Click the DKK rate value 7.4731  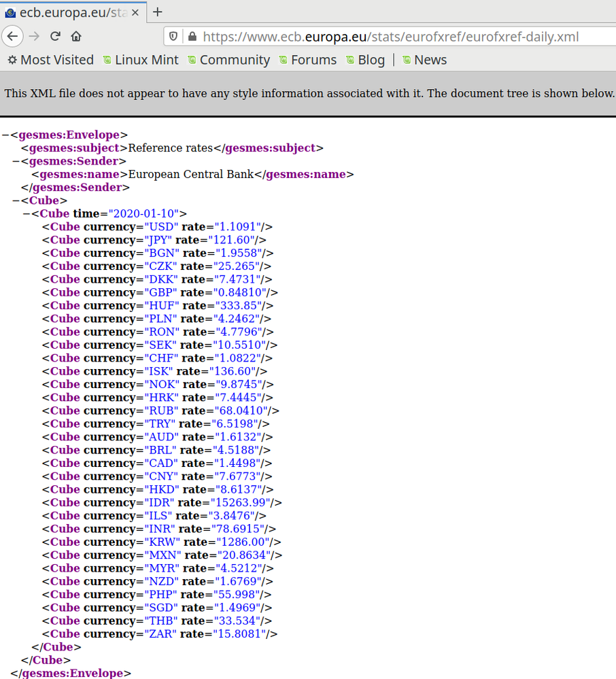(x=237, y=279)
